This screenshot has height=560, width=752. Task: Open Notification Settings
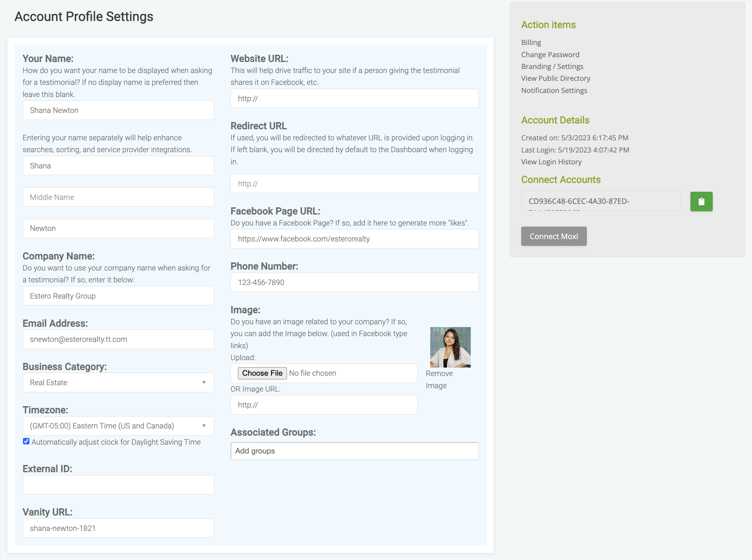pos(554,91)
